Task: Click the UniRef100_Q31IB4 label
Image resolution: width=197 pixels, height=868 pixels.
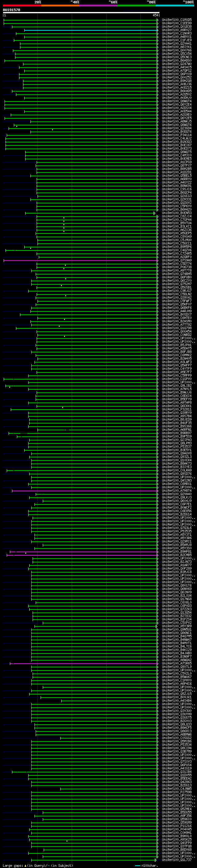Action: coord(176,772)
